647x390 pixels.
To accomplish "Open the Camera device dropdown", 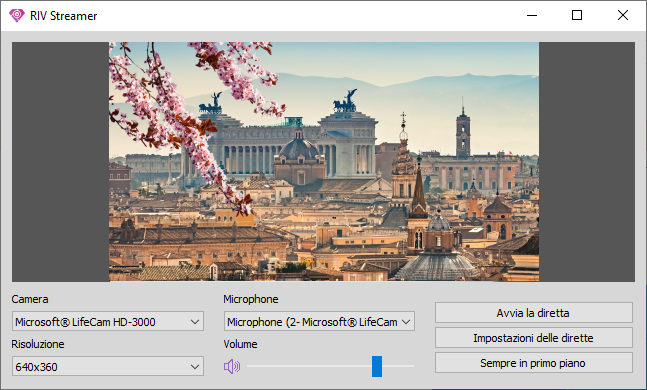I will click(x=108, y=321).
